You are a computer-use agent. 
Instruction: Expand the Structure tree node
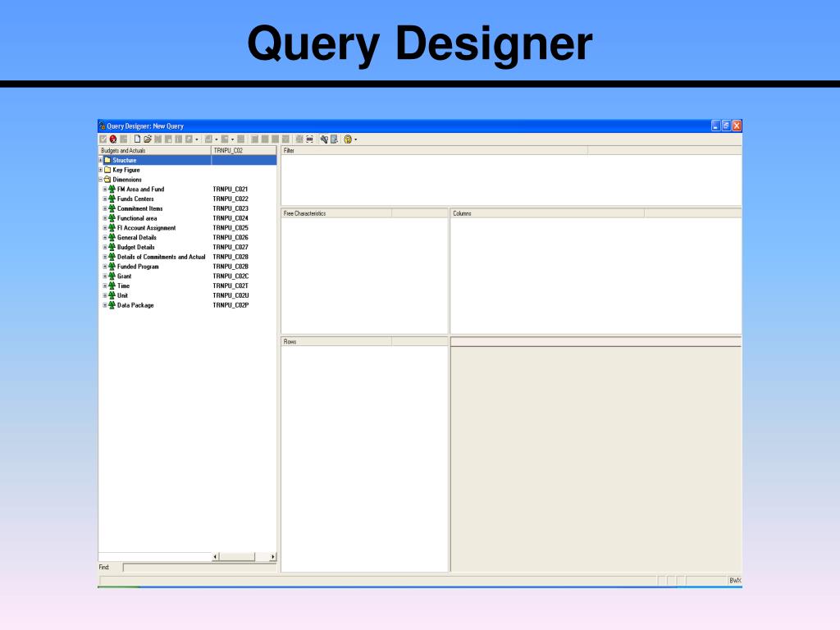(100, 160)
